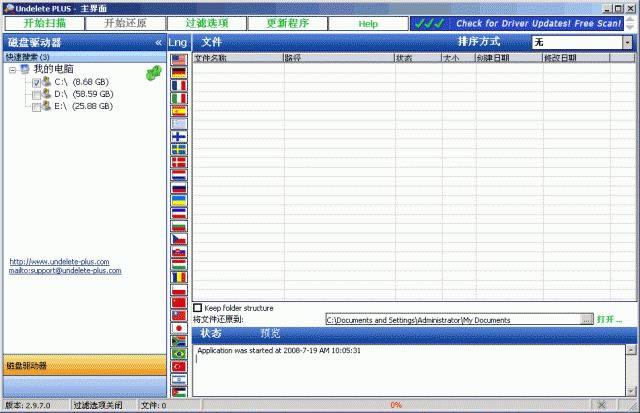Pick the Israeli flag language
This screenshot has height=413, width=640.
tap(179, 380)
